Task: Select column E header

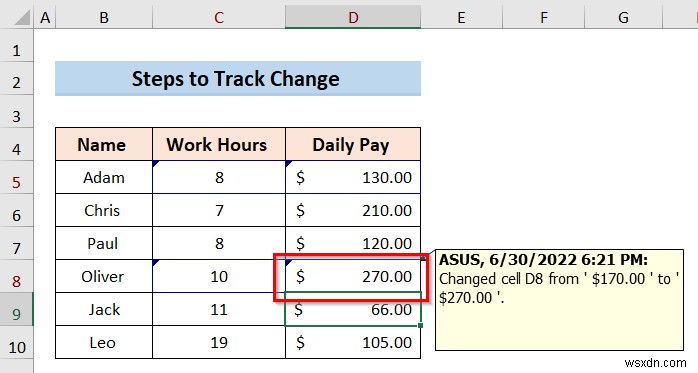Action: pyautogui.click(x=461, y=18)
